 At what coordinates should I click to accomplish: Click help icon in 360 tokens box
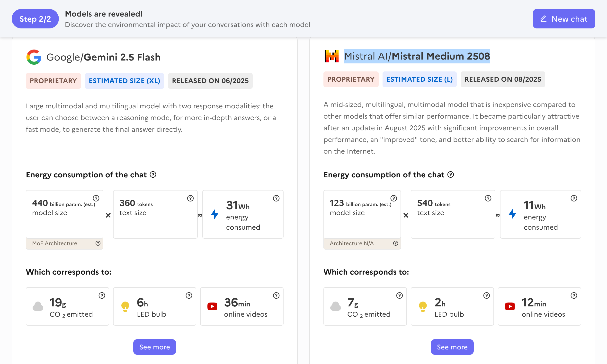[x=190, y=198]
